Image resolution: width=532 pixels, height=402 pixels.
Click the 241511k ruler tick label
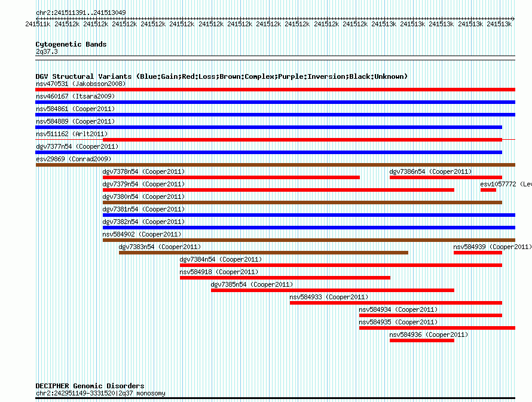(38, 24)
